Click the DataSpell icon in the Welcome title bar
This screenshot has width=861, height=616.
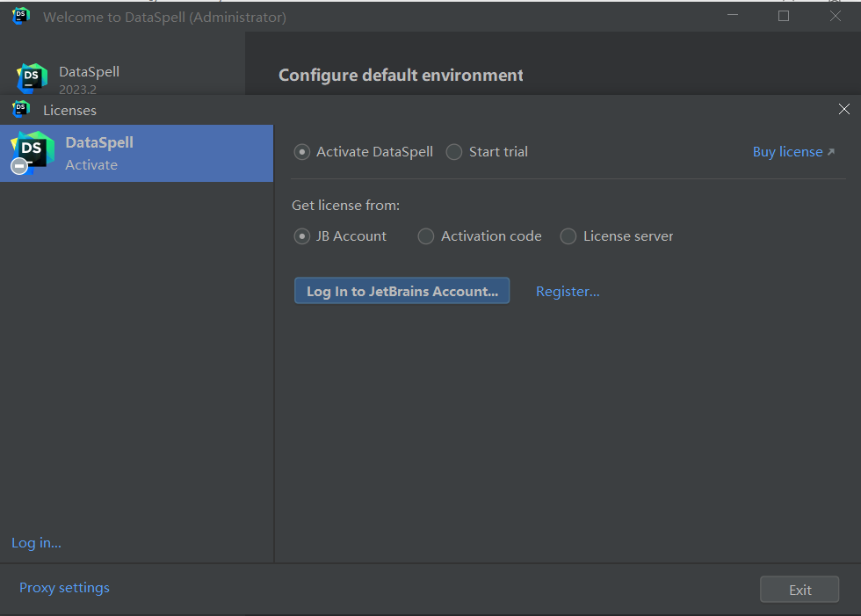point(21,16)
